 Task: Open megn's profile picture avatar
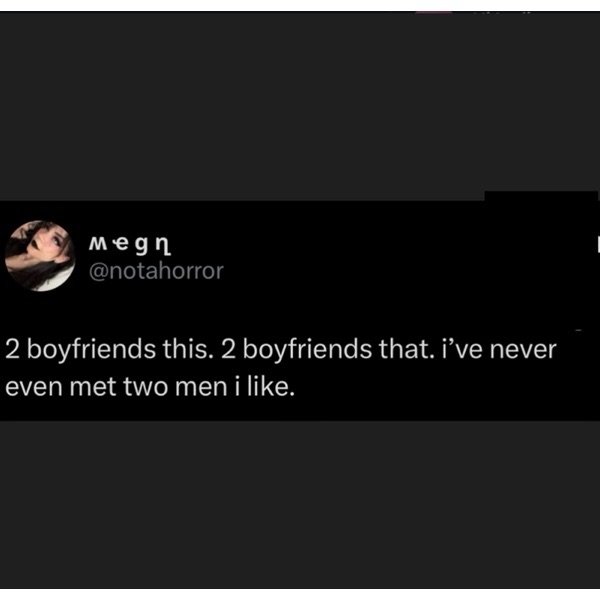[40, 256]
